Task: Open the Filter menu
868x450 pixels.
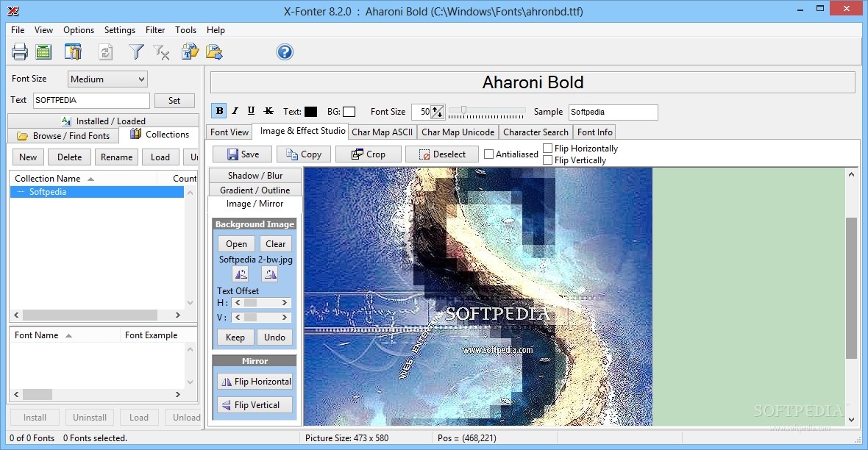Action: [155, 30]
